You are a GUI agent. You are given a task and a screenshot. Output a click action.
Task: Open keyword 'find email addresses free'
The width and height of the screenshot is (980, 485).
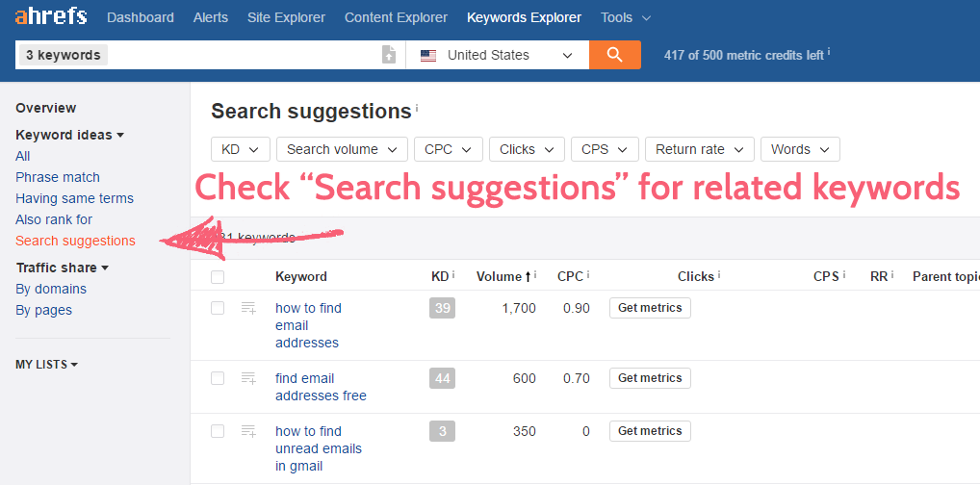[x=321, y=387]
